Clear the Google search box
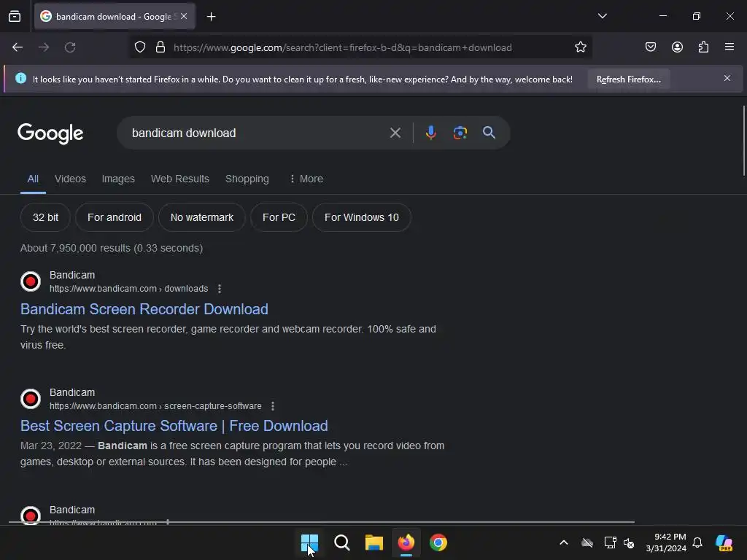The image size is (747, 560). pos(395,133)
